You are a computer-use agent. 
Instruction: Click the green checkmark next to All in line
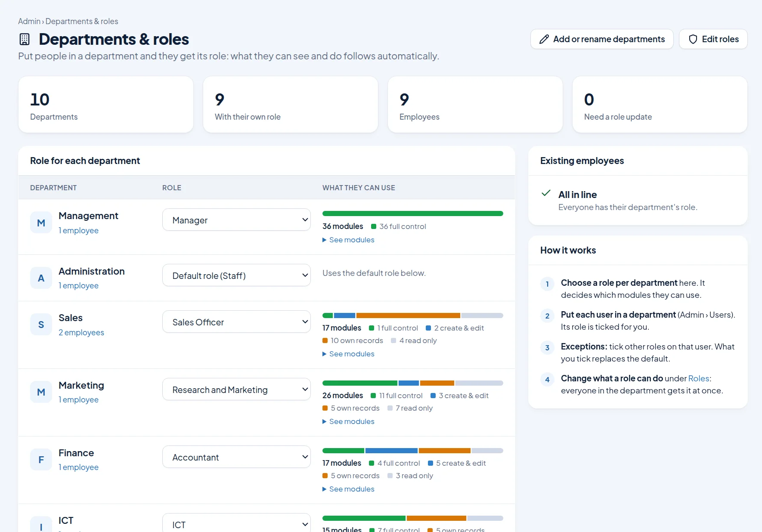pyautogui.click(x=546, y=193)
